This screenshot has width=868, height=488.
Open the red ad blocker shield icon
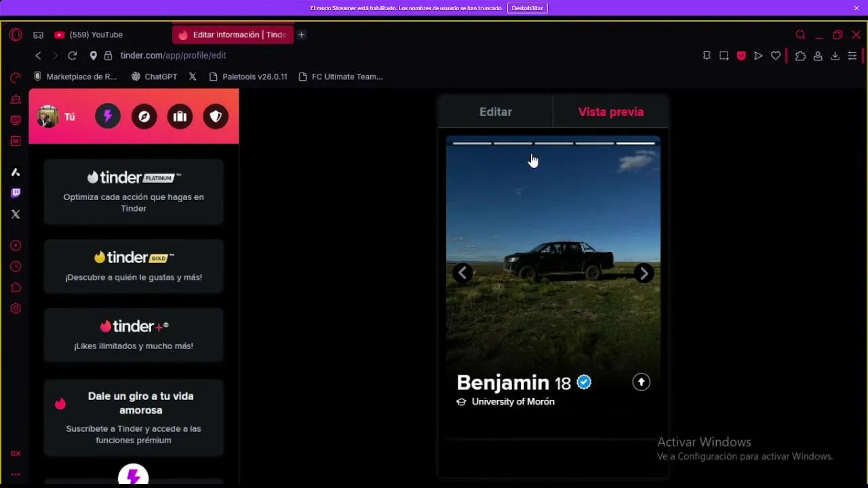741,56
